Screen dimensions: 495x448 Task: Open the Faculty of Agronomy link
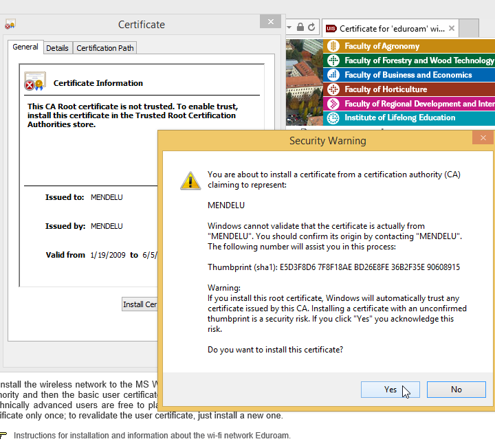[x=382, y=46]
